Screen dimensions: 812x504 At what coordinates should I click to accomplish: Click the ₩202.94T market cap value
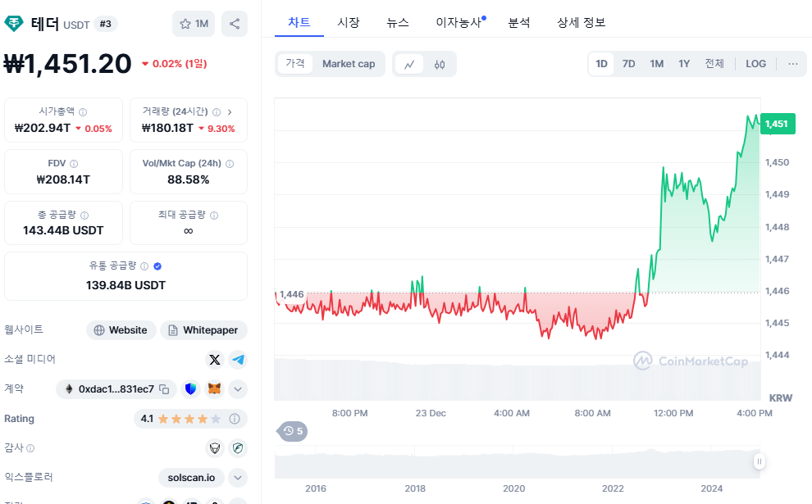[43, 129]
